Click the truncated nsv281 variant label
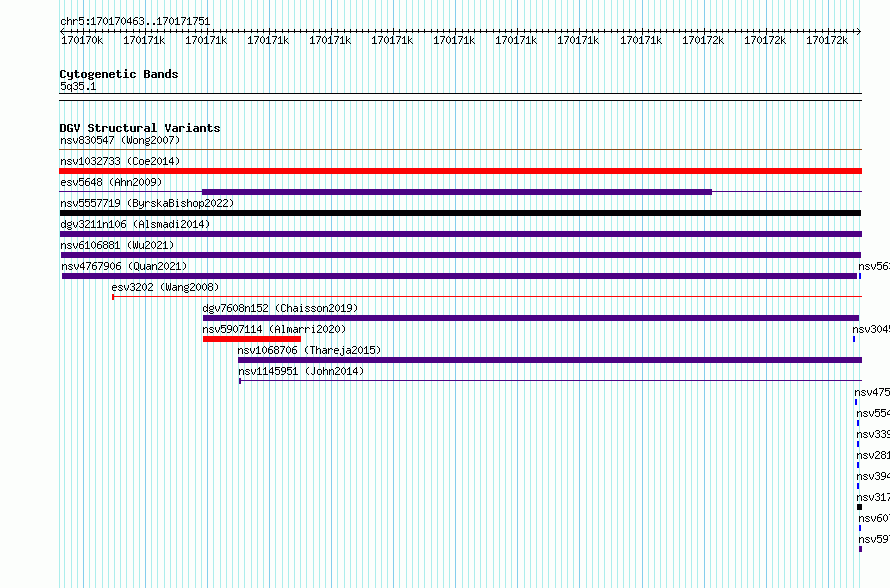 [873, 455]
